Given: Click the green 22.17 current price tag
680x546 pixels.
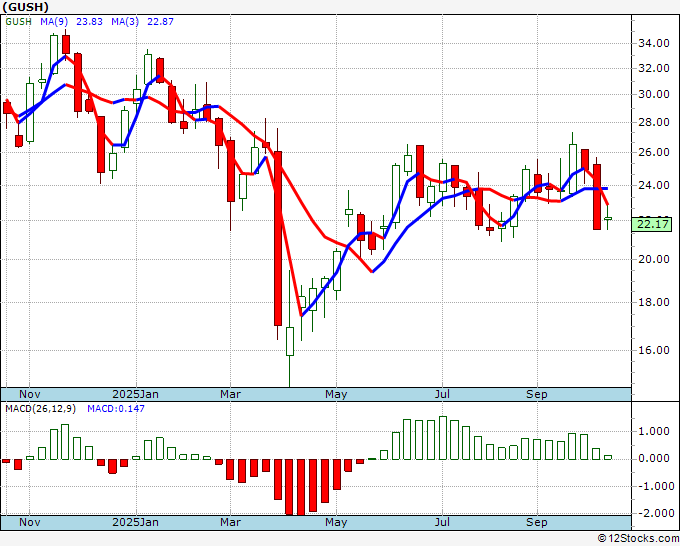Looking at the screenshot, I should tap(651, 225).
